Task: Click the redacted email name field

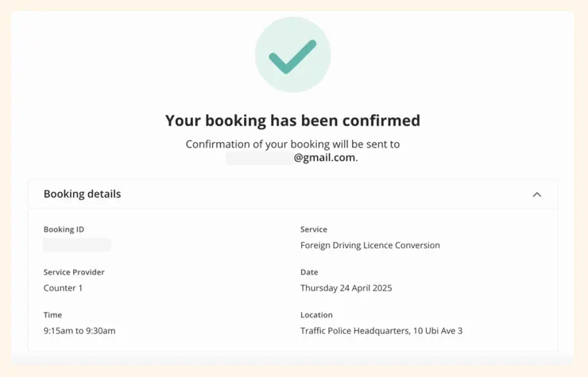Action: click(258, 158)
